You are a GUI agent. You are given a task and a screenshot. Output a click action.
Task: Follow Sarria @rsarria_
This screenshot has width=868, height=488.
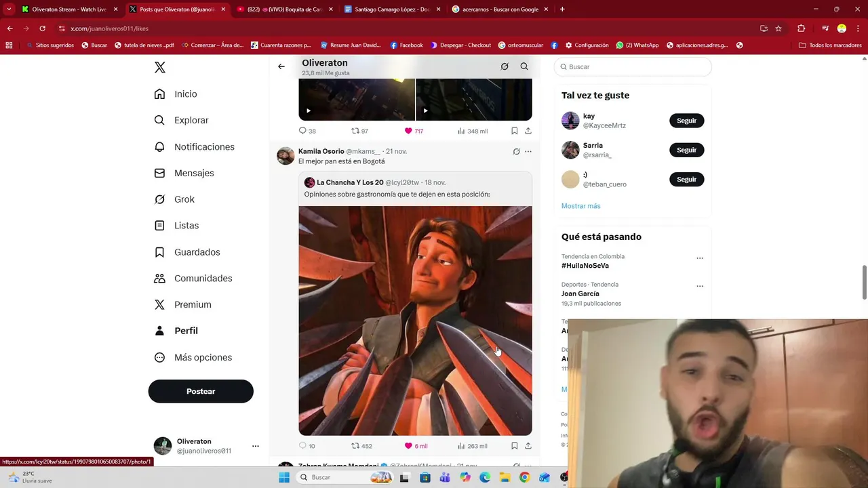686,150
